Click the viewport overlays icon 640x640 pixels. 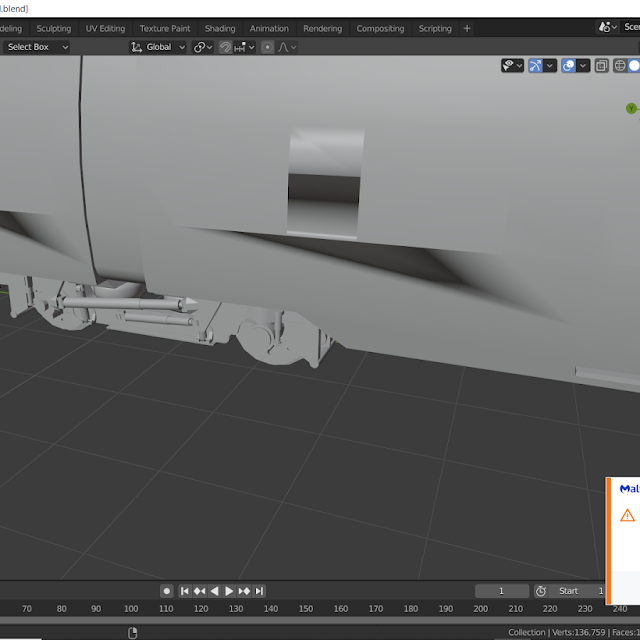pos(568,66)
